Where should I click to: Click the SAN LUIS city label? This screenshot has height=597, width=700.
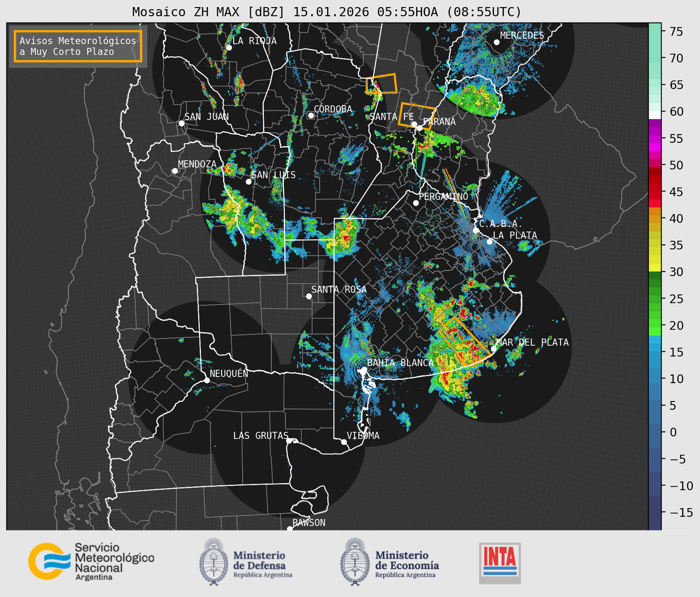(x=274, y=175)
